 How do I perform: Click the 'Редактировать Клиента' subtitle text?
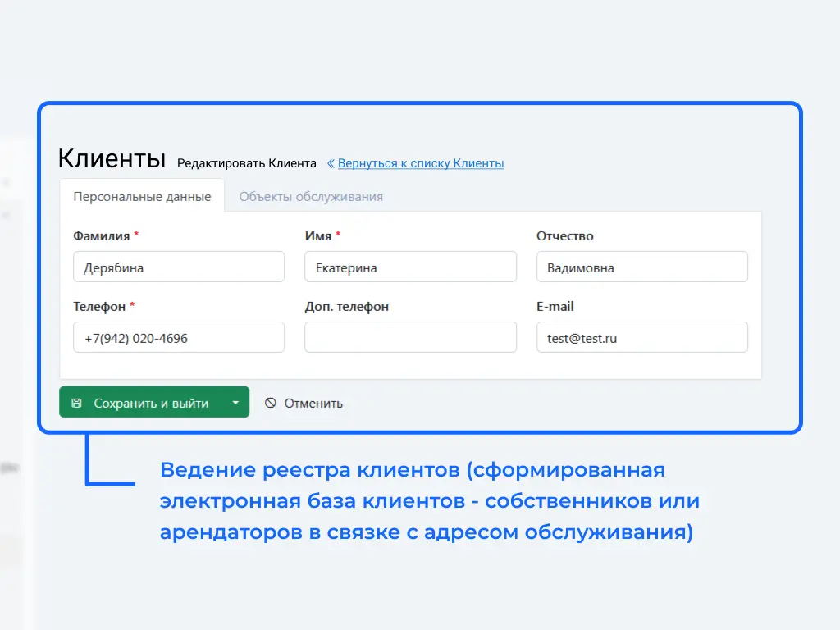(246, 163)
